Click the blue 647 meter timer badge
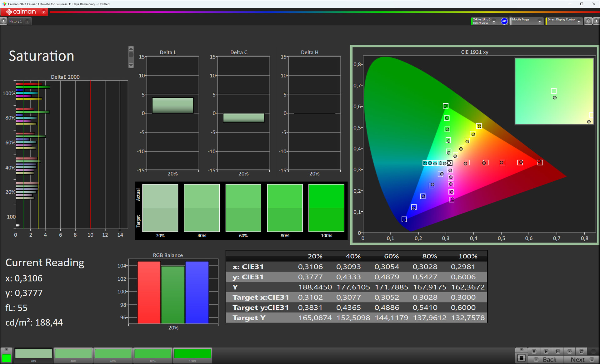 pos(504,21)
